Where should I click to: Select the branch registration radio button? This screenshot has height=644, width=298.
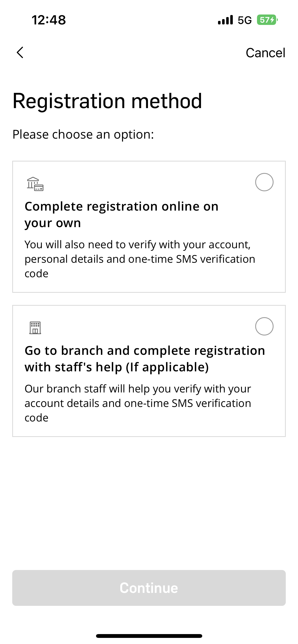(264, 326)
